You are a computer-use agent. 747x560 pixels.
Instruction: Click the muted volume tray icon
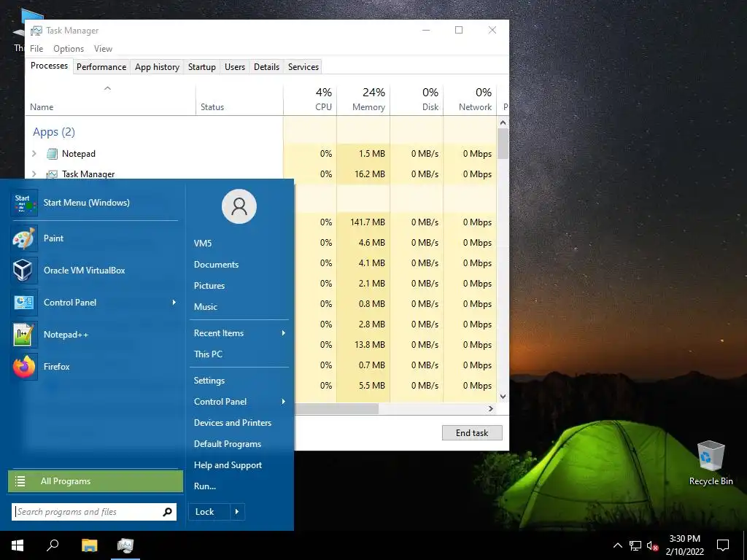(652, 545)
